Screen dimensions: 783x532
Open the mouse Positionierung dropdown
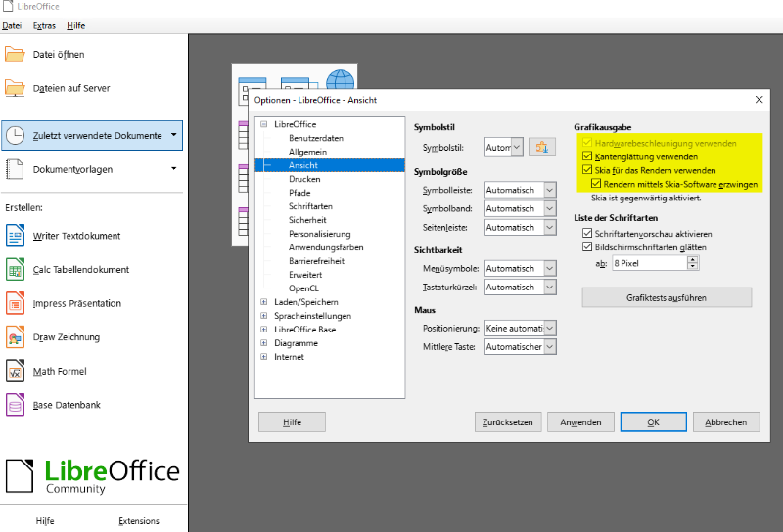(521, 328)
